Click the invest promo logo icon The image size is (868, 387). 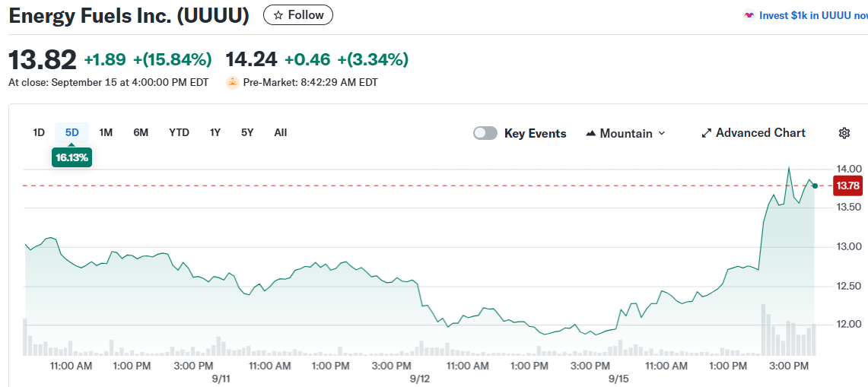click(749, 15)
